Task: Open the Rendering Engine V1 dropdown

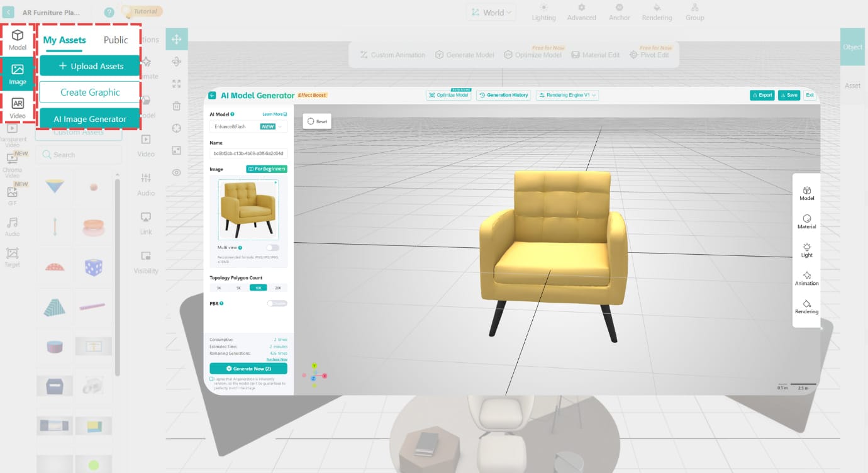Action: (x=568, y=95)
